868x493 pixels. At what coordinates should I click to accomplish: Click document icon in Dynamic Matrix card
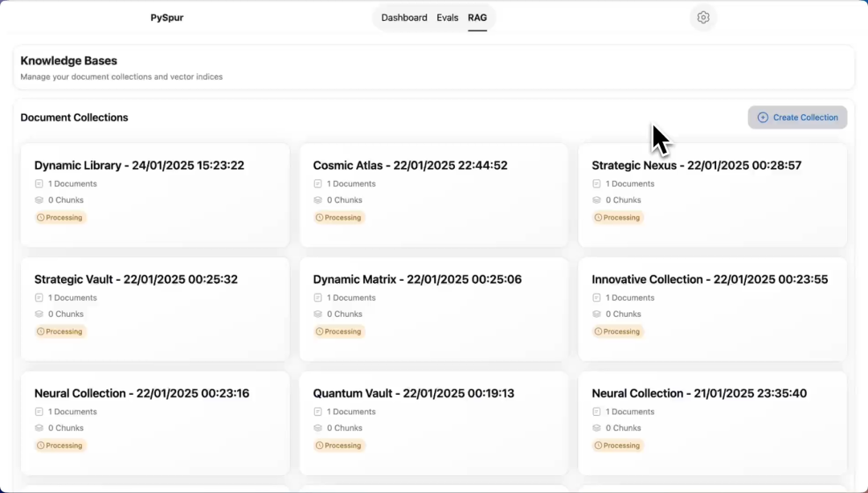pyautogui.click(x=317, y=298)
